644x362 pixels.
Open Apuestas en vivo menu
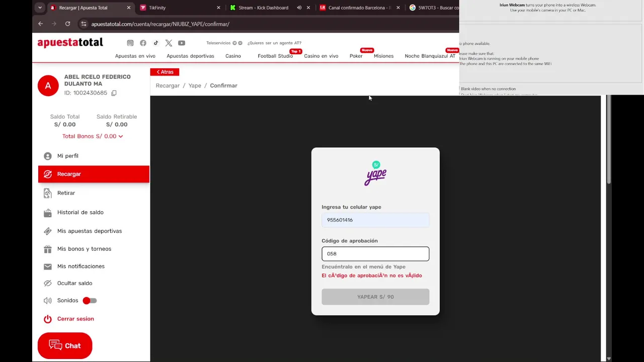[x=135, y=56]
